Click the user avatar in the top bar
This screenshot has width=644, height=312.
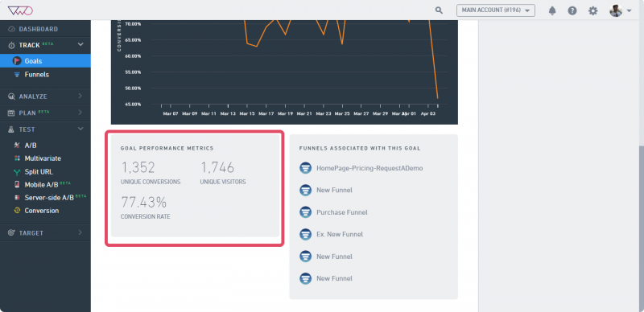pos(616,10)
